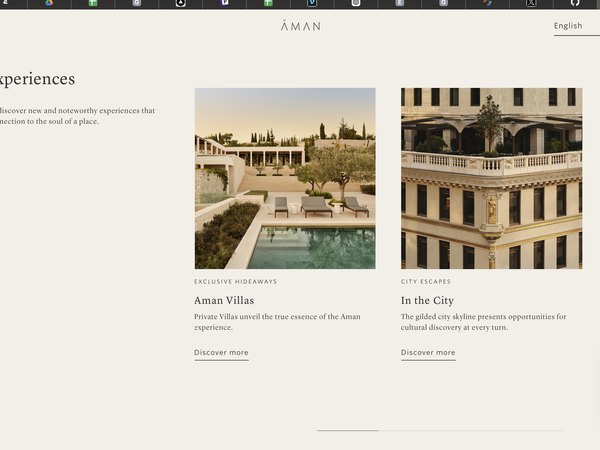The width and height of the screenshot is (600, 450).
Task: Open the tab with purple P favicon
Action: click(225, 3)
